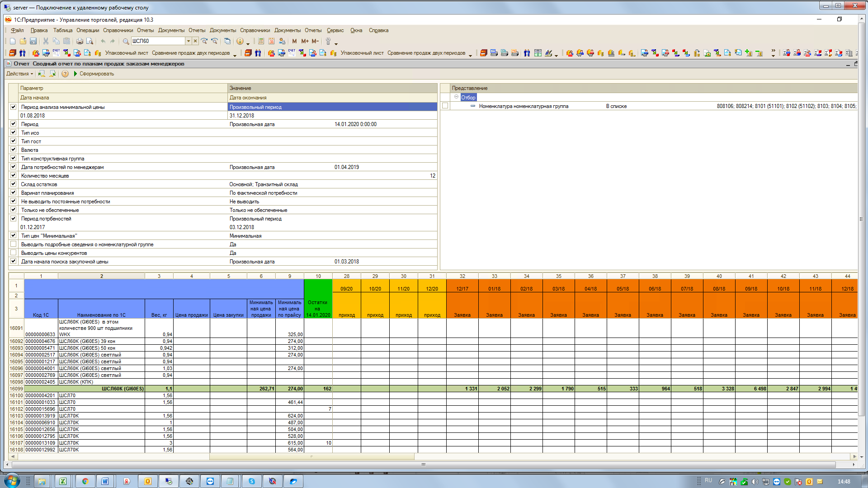Viewport: 868px width, 488px height.
Task: Expand the search field dropdown arrow
Action: point(189,41)
